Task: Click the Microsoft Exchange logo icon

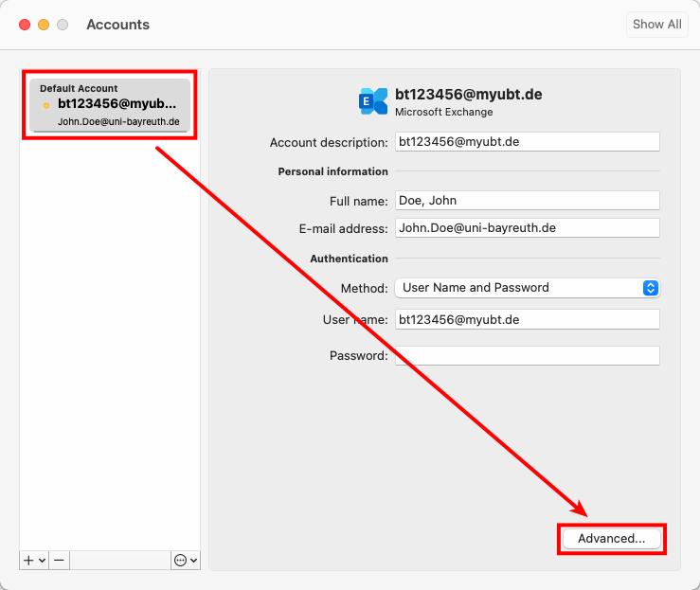Action: [373, 101]
